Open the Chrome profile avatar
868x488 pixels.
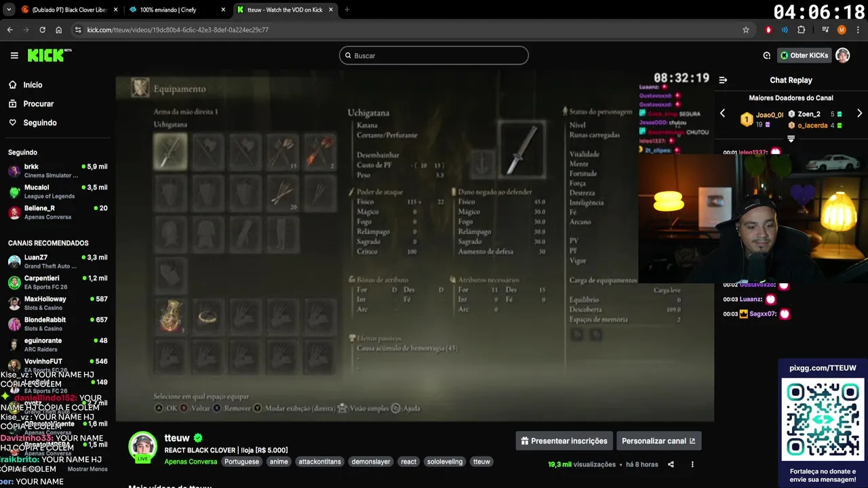(x=842, y=30)
